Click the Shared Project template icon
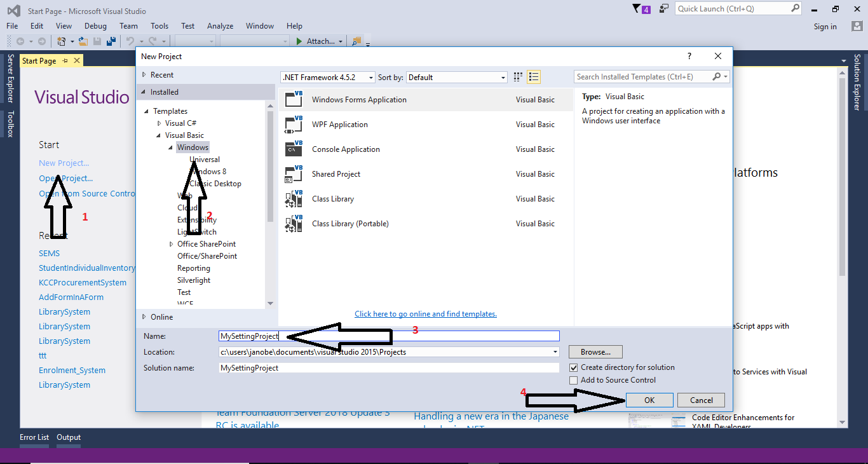Image resolution: width=868 pixels, height=464 pixels. [294, 174]
